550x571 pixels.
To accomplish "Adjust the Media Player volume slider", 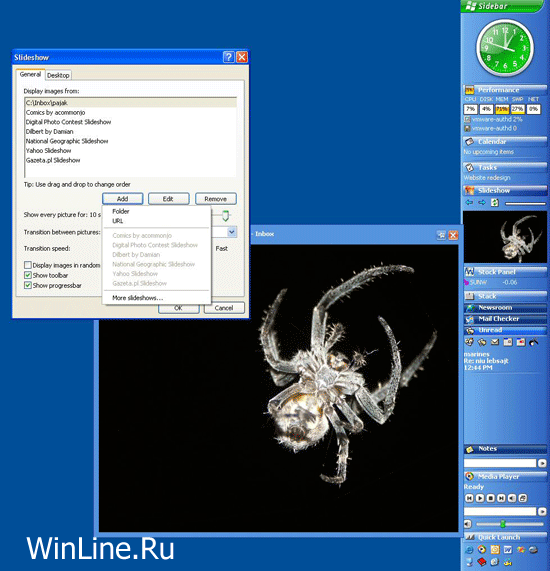I will tap(503, 524).
